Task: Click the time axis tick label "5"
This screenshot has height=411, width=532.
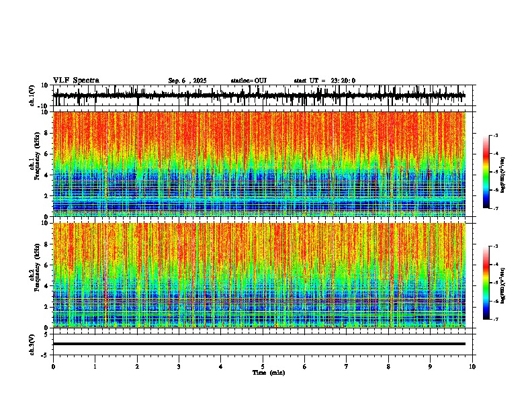Action: [x=263, y=367]
